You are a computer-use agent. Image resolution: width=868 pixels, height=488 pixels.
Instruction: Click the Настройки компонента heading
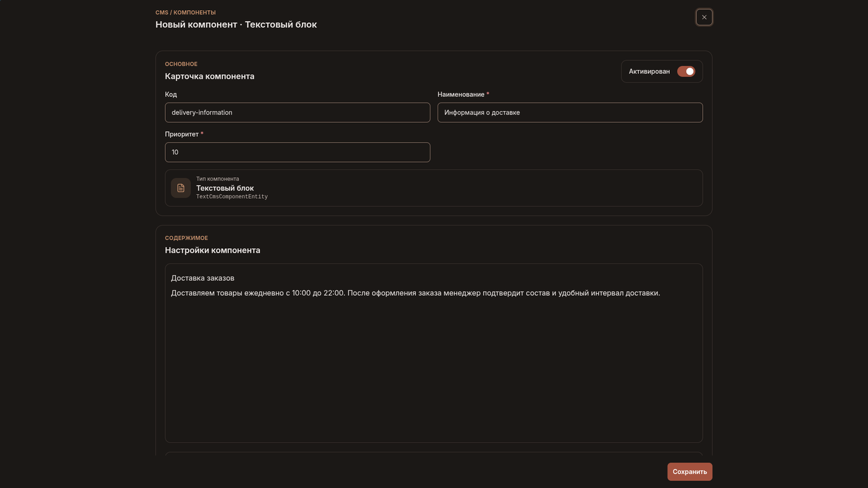(213, 250)
